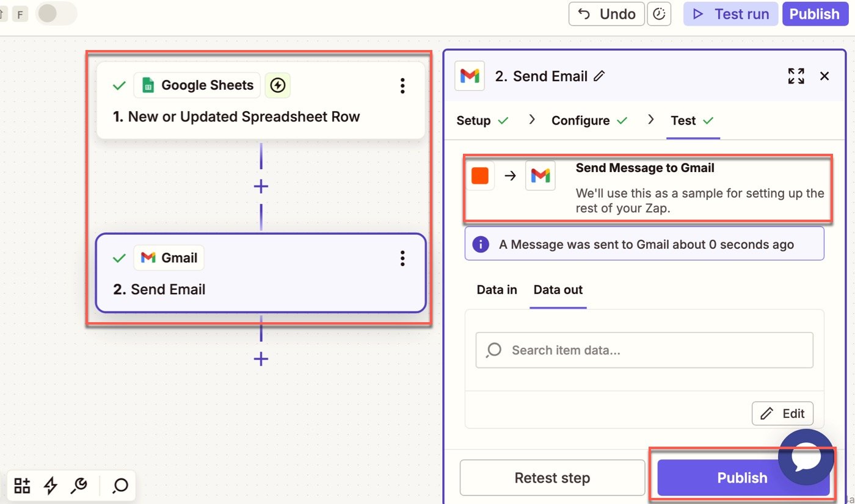Click the F key badge at top left

point(20,15)
